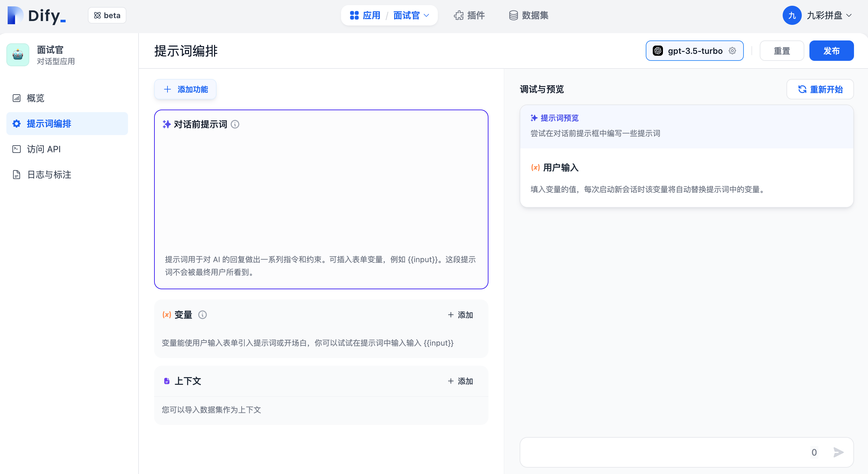Open 访问 API sidebar item
Image resolution: width=868 pixels, height=474 pixels.
(44, 149)
